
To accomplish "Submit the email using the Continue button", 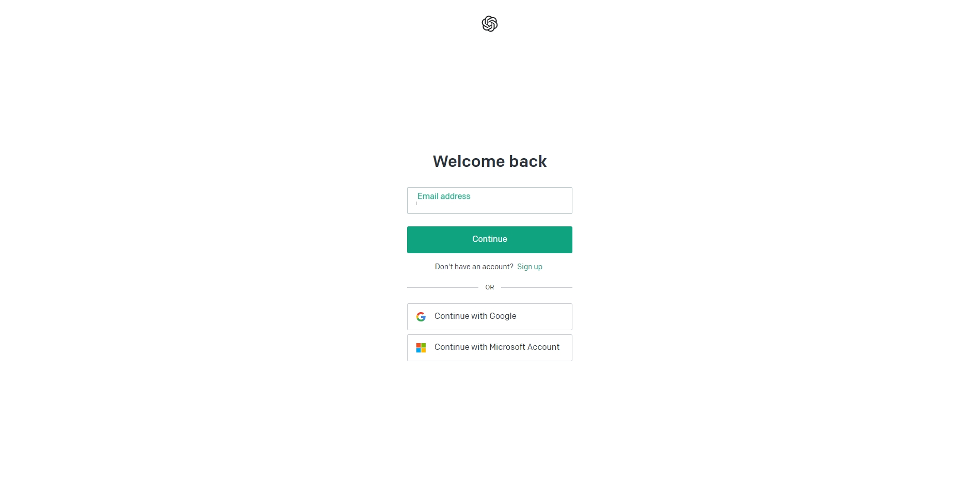I will point(489,240).
